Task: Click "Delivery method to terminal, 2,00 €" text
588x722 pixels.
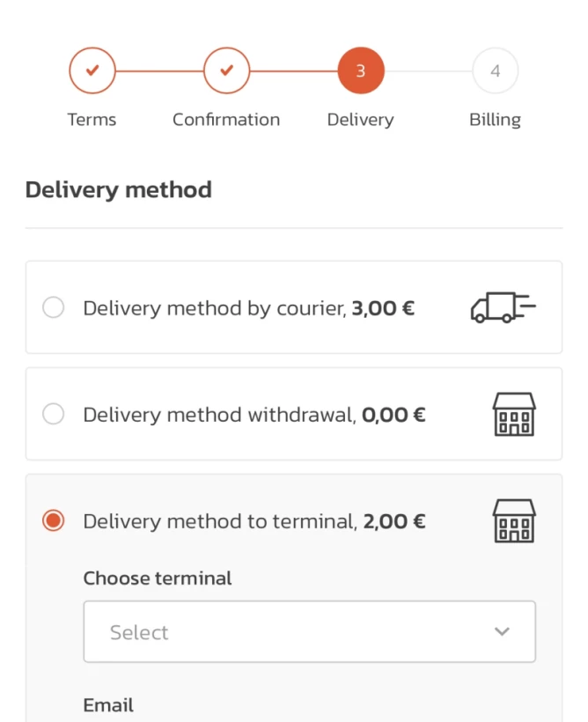Action: [254, 521]
